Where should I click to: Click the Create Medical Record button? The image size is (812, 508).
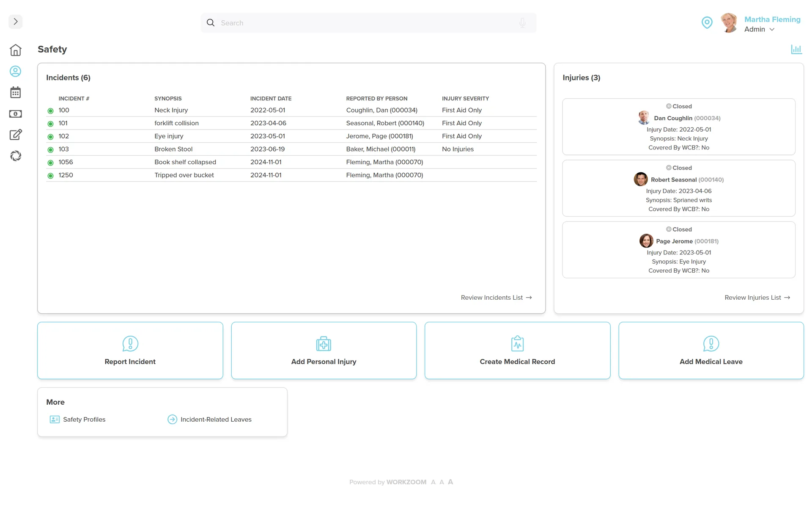(517, 351)
